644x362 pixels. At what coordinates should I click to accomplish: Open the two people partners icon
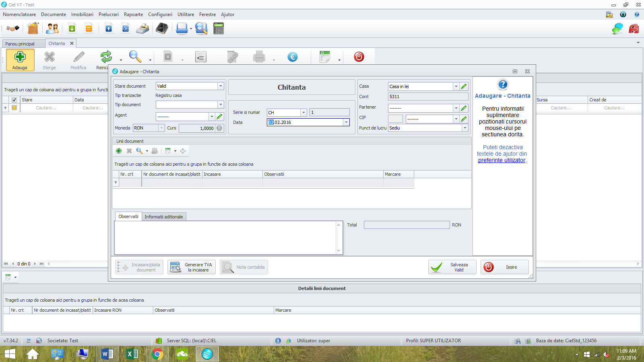point(52,29)
